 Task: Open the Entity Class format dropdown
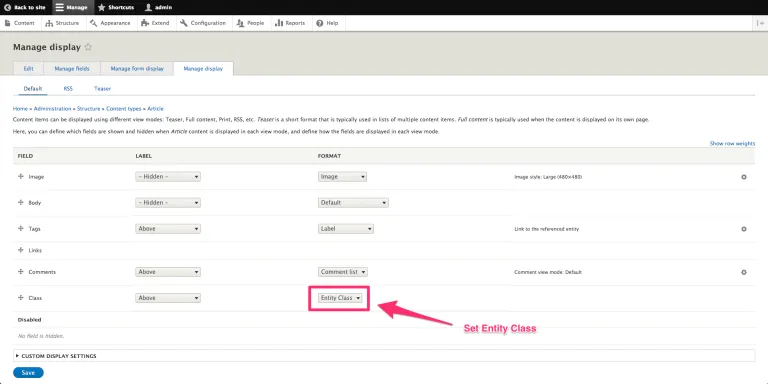(x=340, y=298)
